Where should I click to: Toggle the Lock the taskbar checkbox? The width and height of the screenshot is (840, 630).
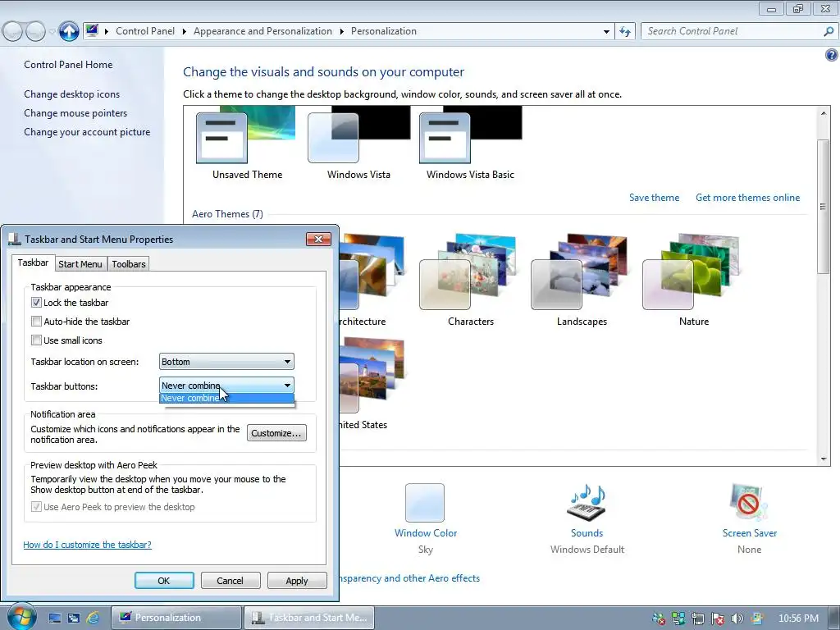coord(36,303)
